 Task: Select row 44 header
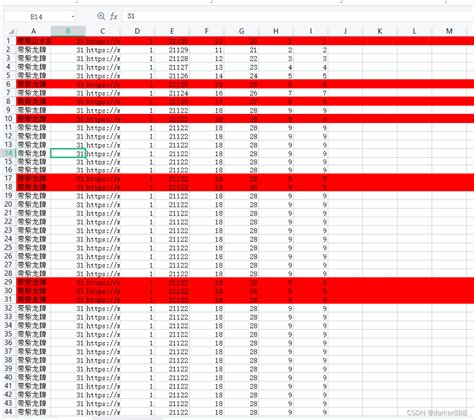8,412
